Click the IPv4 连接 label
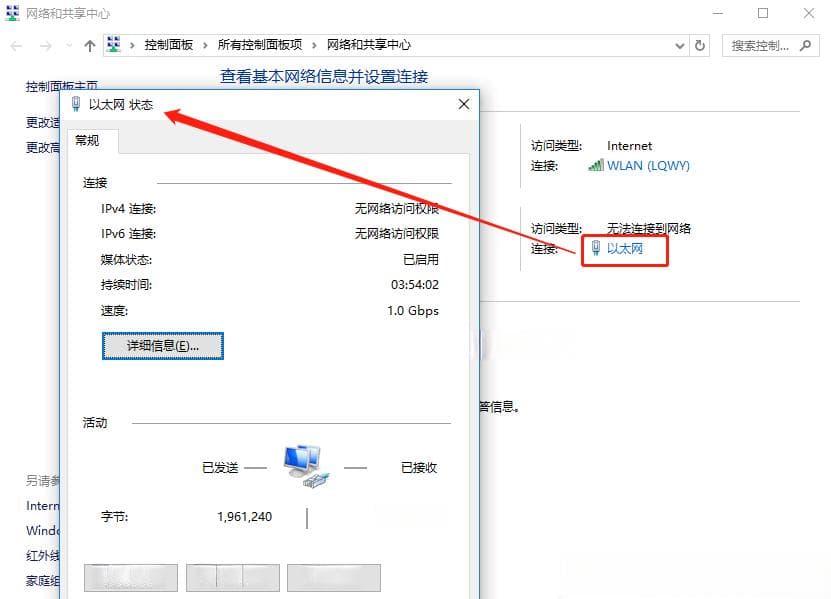This screenshot has height=599, width=831. pos(128,208)
